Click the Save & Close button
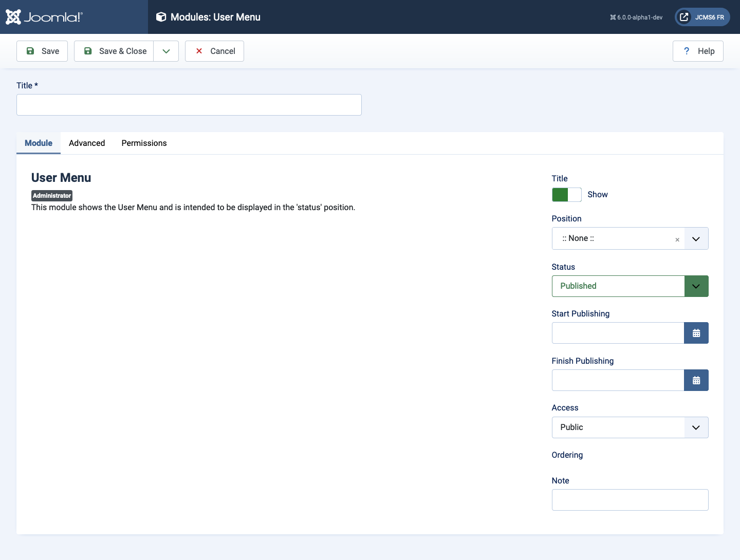 114,51
